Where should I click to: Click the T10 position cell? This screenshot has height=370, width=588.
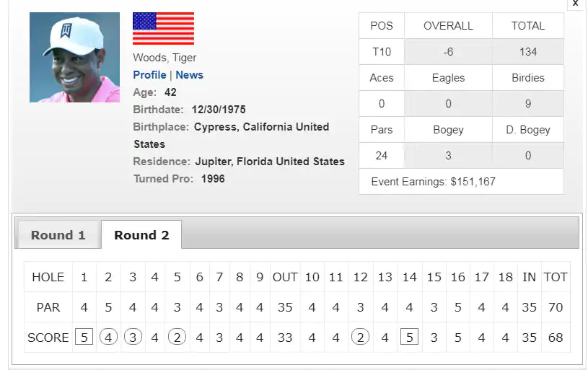382,51
